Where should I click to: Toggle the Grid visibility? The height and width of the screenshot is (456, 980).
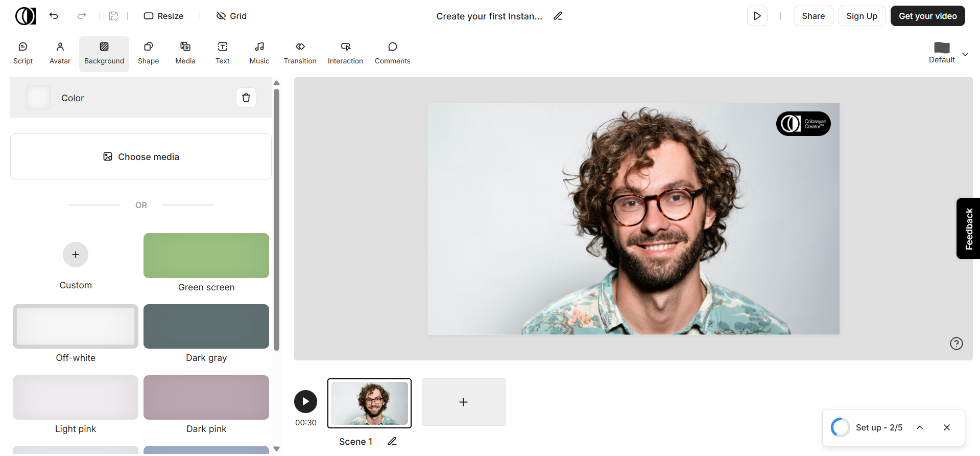coord(231,16)
